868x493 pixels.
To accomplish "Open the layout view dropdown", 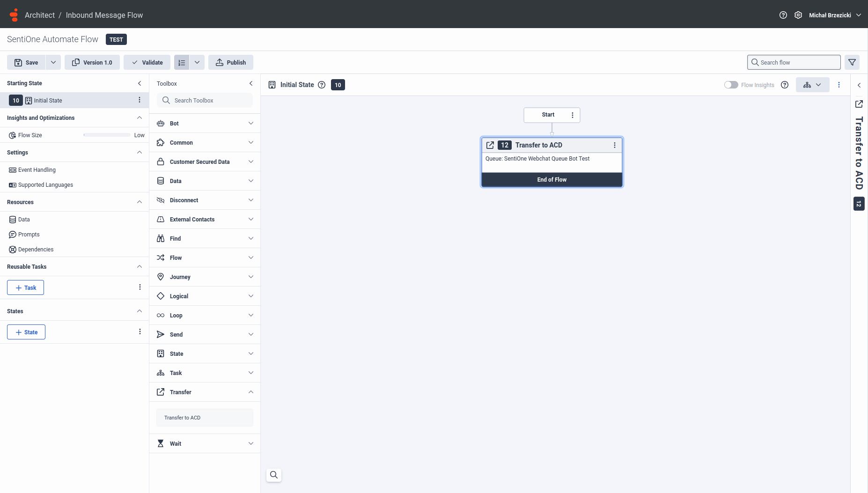I will (813, 85).
